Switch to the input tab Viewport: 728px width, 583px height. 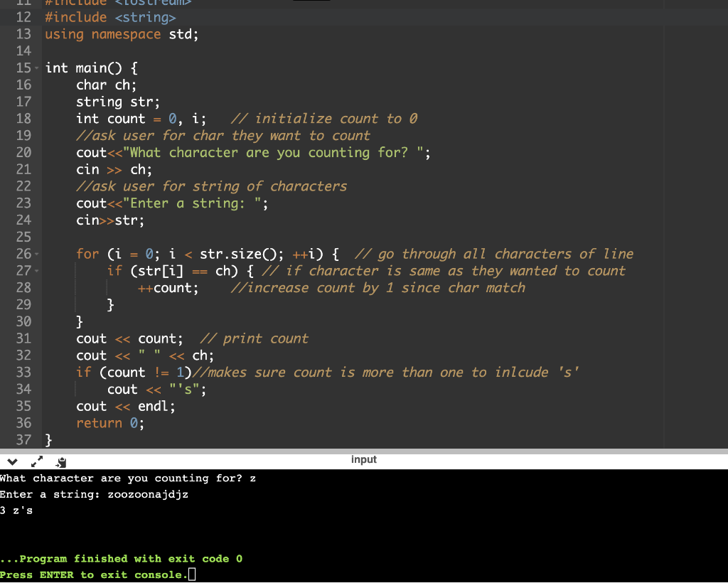[x=364, y=459]
